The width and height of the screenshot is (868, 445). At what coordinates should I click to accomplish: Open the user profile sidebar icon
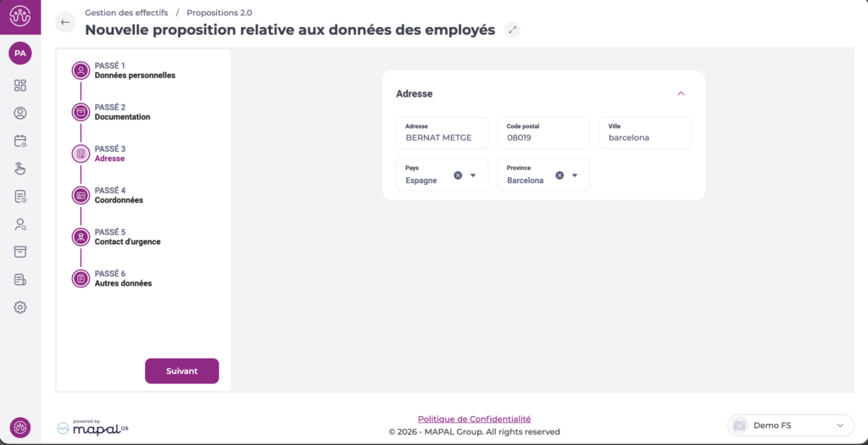20,113
